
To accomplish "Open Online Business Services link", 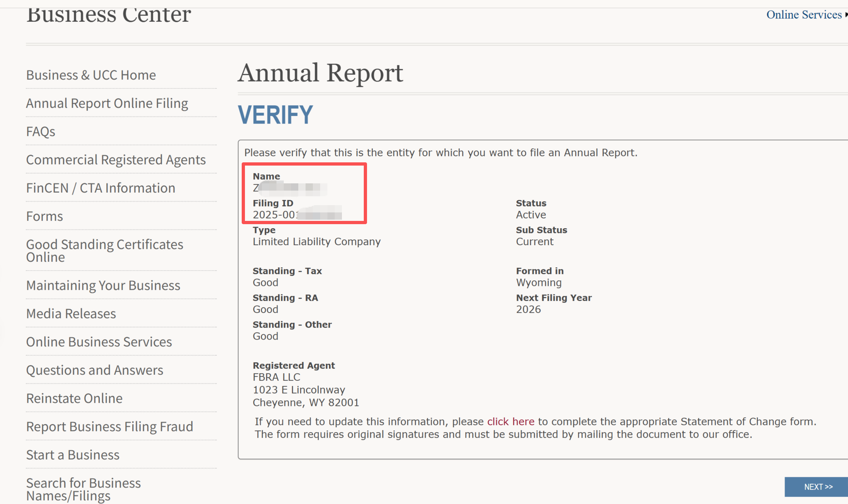I will [99, 342].
